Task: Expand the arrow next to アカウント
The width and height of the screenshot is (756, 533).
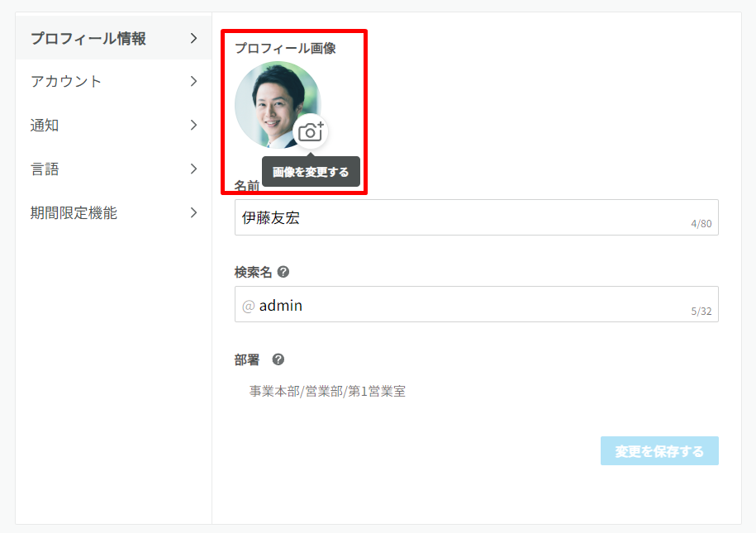Action: click(x=193, y=82)
